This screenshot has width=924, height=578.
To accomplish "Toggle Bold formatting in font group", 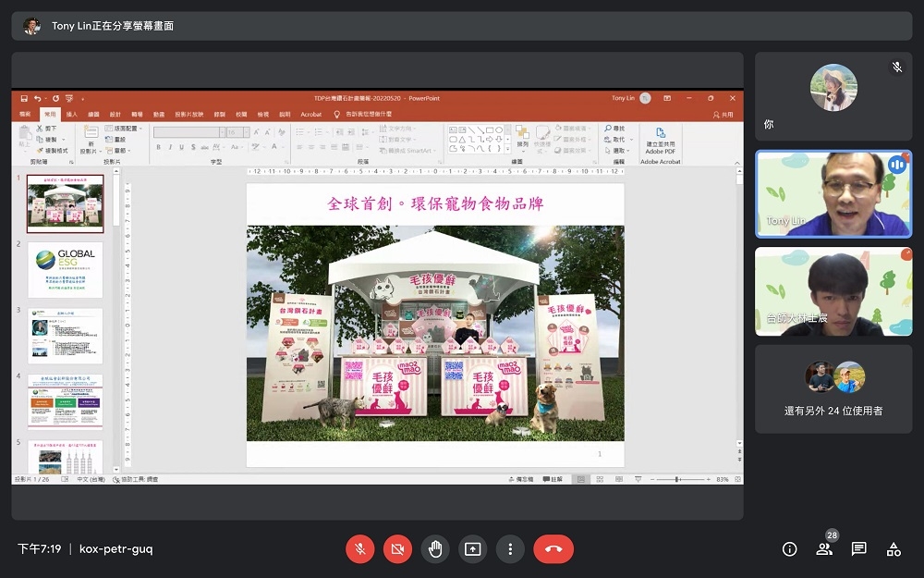I will (x=159, y=147).
